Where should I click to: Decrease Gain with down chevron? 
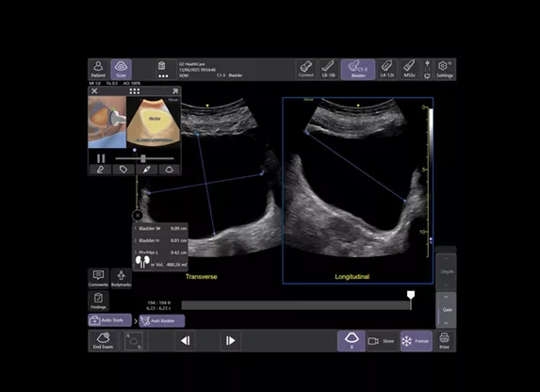tap(446, 323)
